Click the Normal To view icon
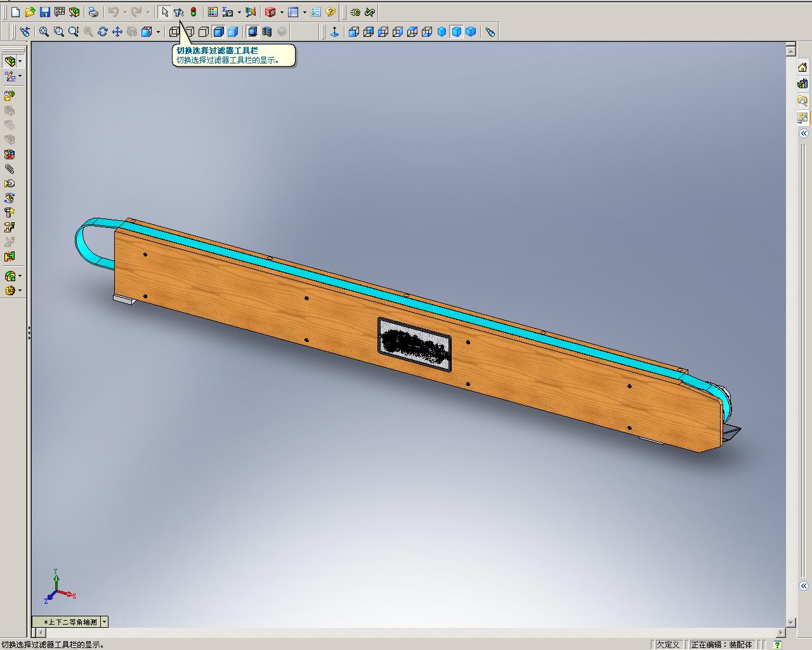 tap(335, 32)
